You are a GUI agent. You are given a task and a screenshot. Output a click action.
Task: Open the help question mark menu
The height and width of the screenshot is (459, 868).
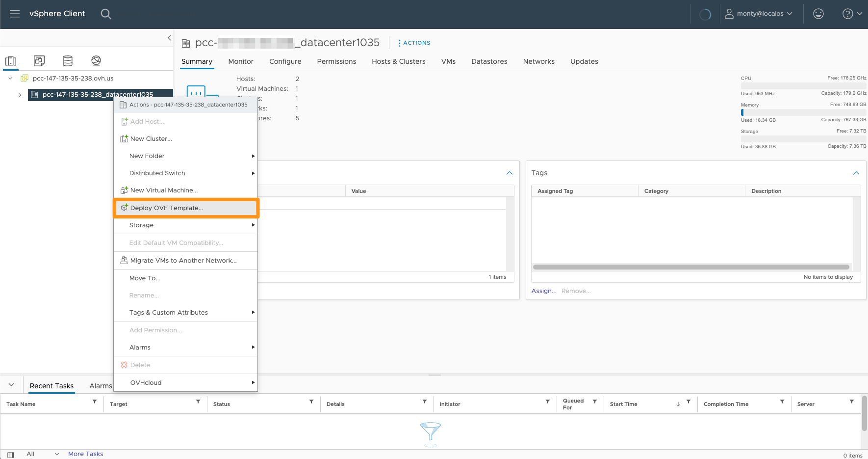(852, 14)
